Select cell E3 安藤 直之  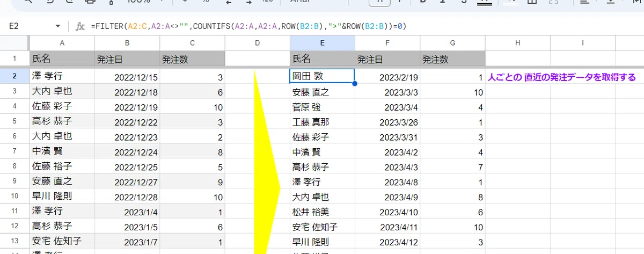[322, 92]
